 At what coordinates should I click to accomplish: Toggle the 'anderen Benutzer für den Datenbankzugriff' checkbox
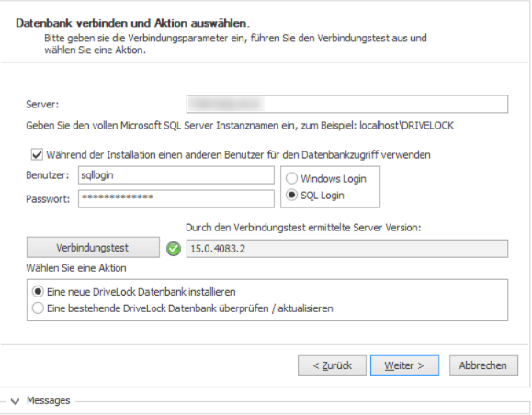[x=37, y=154]
